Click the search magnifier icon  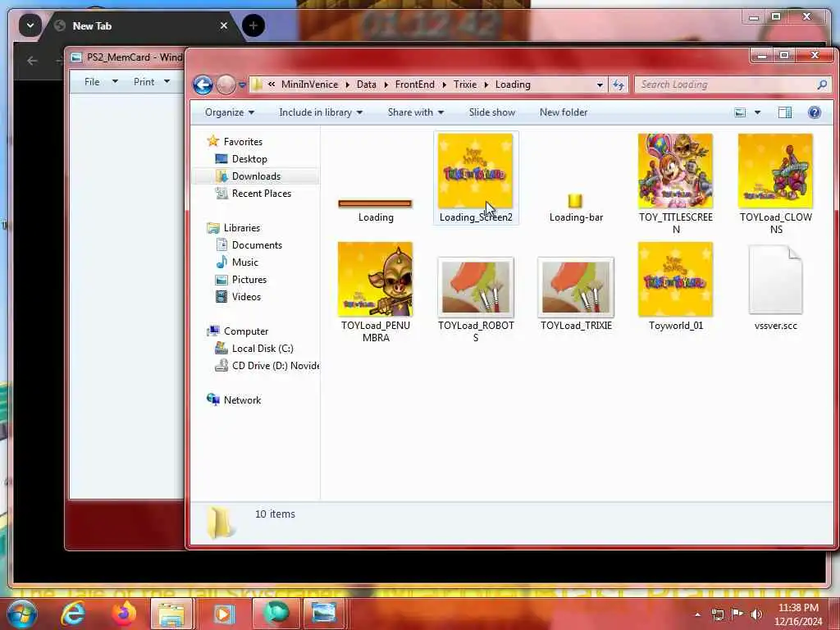822,84
